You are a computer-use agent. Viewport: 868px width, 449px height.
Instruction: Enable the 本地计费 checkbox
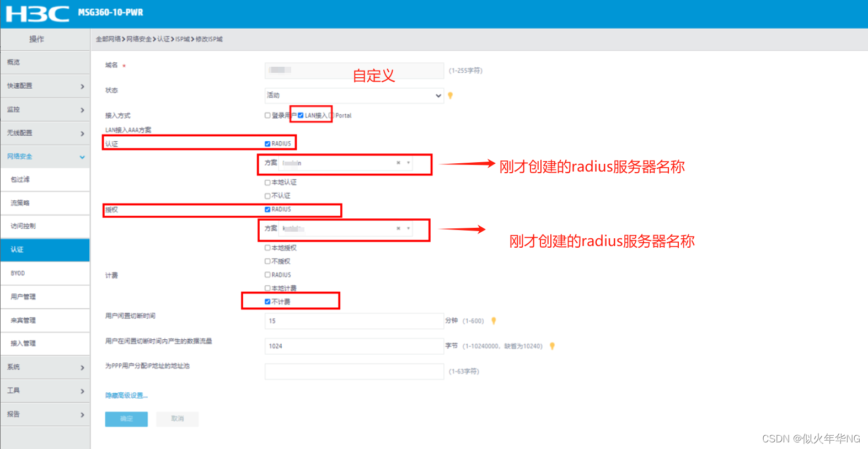pos(267,288)
